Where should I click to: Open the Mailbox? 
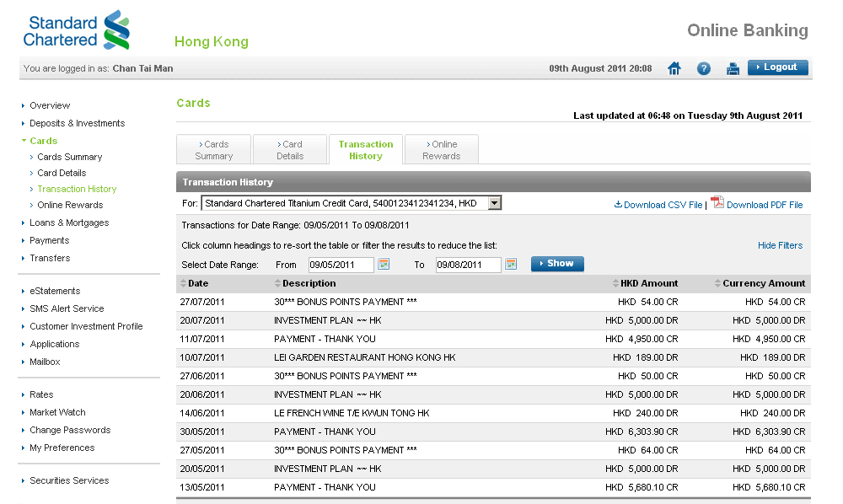pos(45,362)
